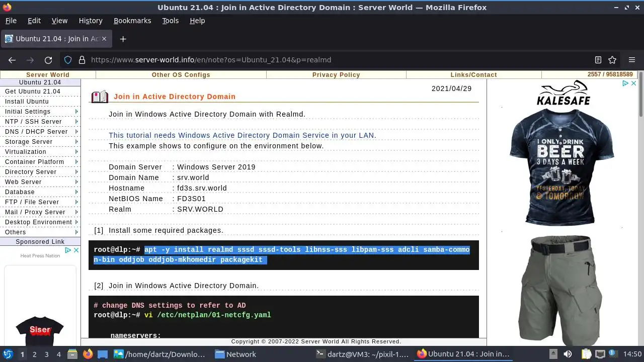Click the network status tray icon
This screenshot has height=362, width=644.
click(600, 354)
